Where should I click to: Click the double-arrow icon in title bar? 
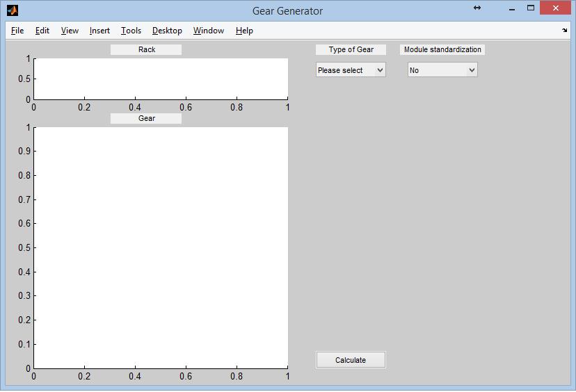click(x=477, y=8)
